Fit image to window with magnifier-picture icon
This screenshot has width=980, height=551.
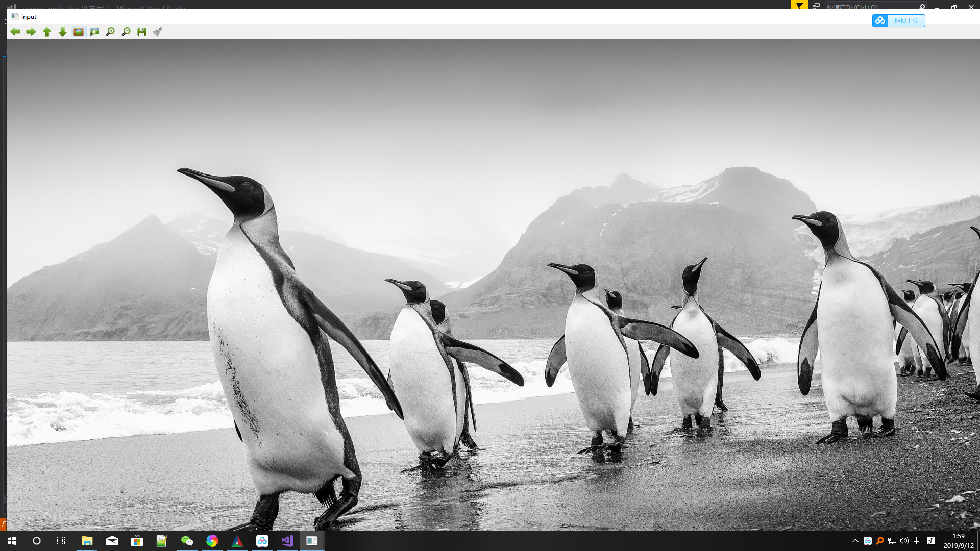94,32
